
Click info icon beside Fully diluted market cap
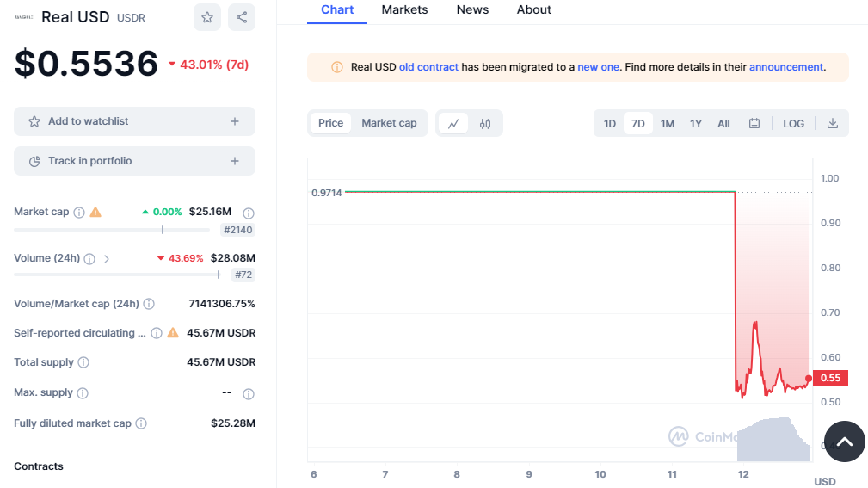[141, 423]
